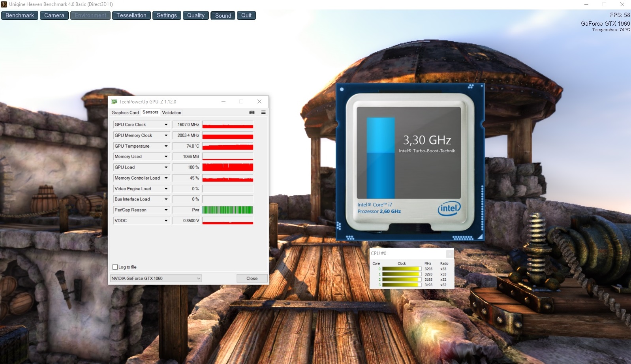Click the GPU-Z title bar app icon

114,101
